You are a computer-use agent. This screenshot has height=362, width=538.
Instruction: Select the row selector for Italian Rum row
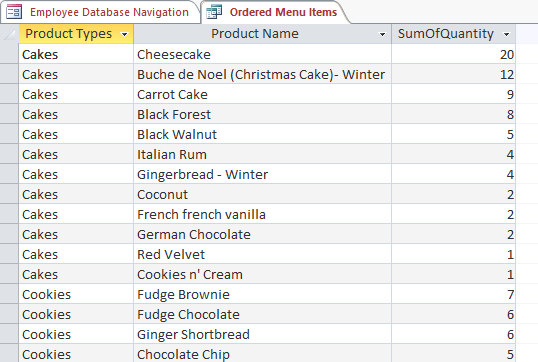click(x=9, y=154)
